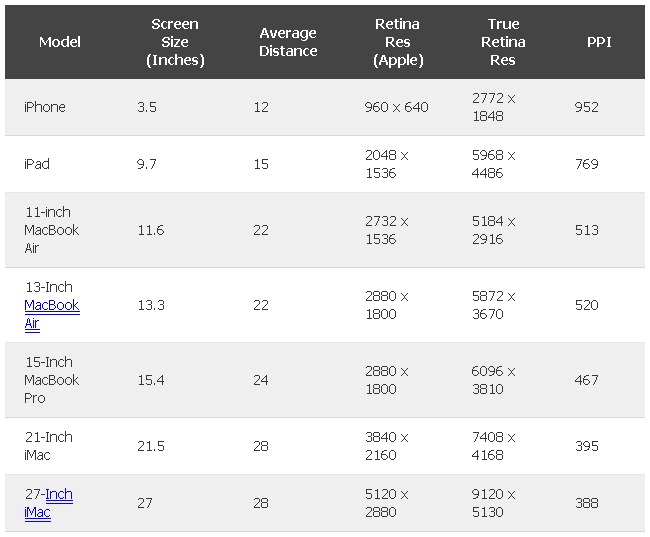
Task: Click the Model column header
Action: pos(60,42)
